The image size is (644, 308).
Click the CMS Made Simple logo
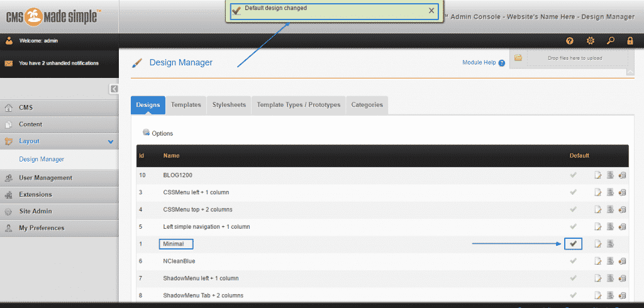(x=53, y=17)
